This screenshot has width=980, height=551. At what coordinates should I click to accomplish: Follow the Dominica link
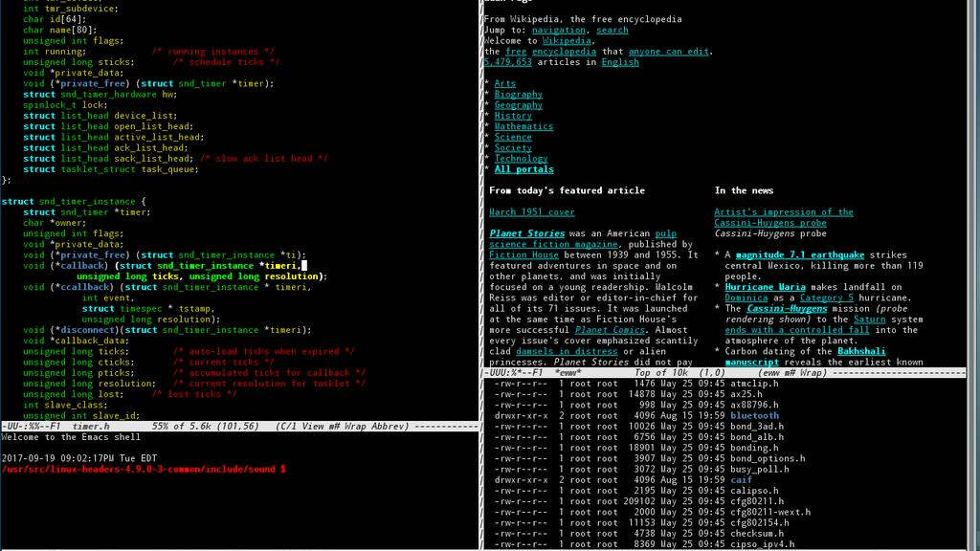click(x=746, y=298)
